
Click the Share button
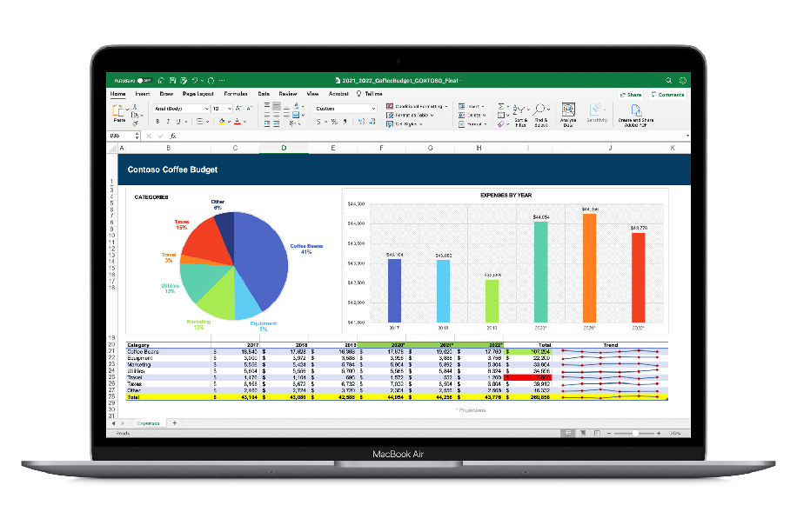[631, 95]
